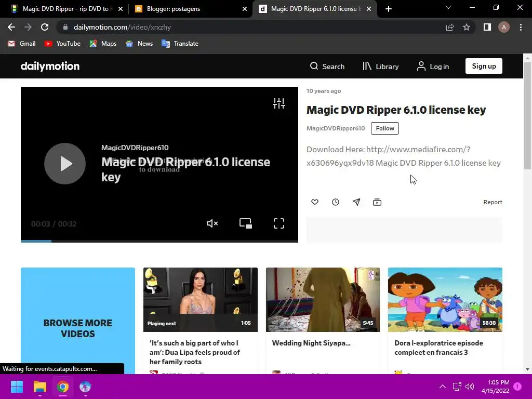Open Gmail bookmark
This screenshot has height=399, width=532.
click(x=22, y=44)
